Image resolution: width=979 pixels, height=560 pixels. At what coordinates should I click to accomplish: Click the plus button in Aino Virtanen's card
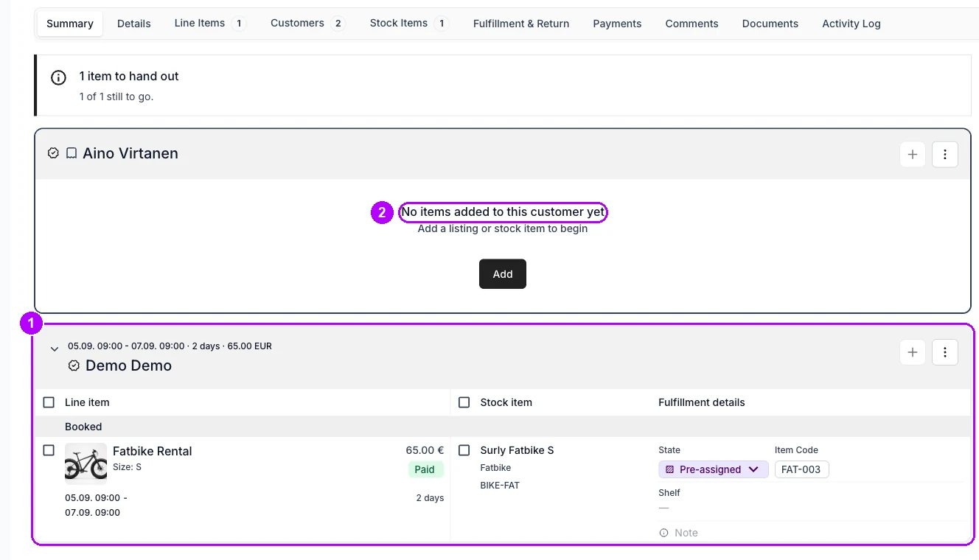[913, 155]
